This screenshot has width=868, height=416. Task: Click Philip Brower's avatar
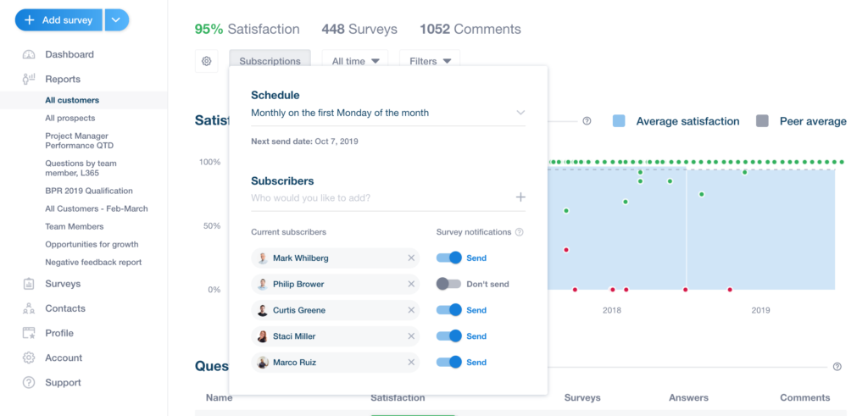click(263, 284)
